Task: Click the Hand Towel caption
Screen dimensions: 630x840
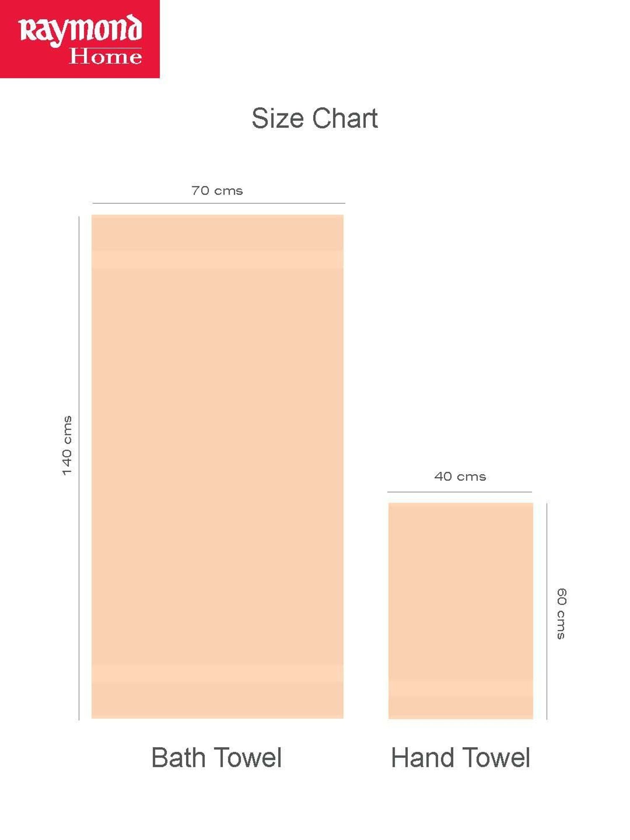Action: pos(460,758)
